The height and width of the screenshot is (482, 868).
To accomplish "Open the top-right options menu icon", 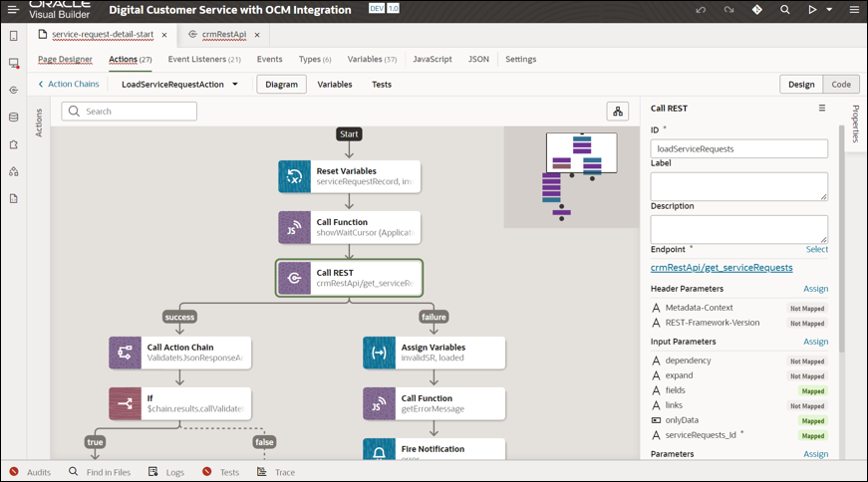I will coord(854,10).
